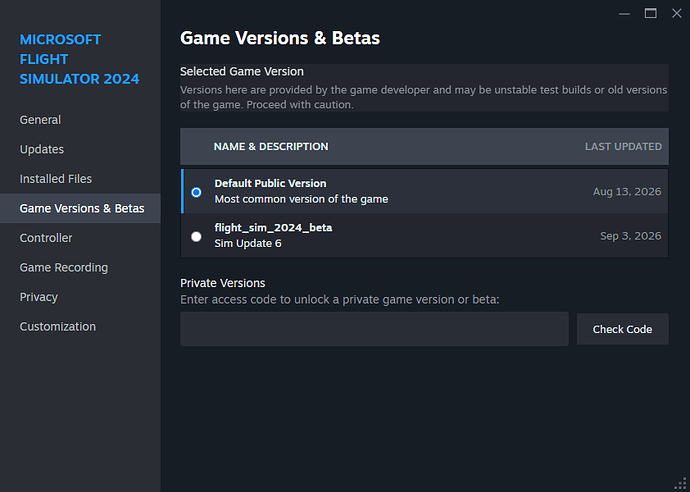Click the Private Versions heading
Screen dimensions: 690x492
pos(223,283)
